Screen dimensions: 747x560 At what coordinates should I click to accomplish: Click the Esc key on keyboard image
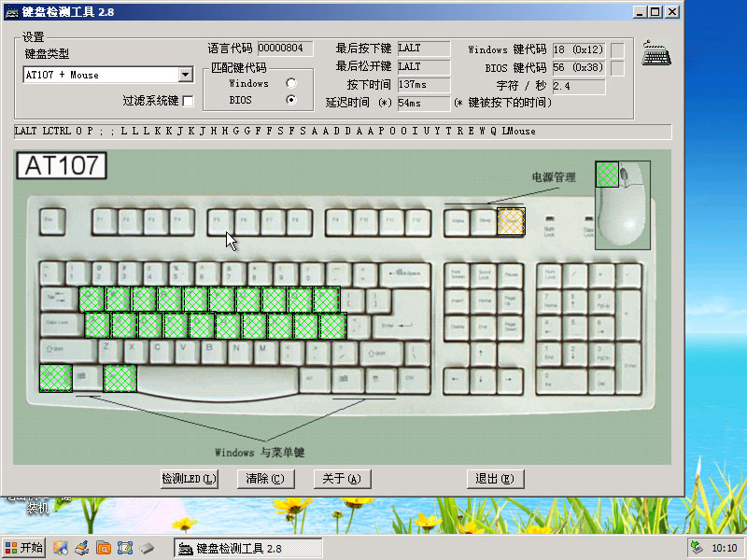tap(52, 221)
